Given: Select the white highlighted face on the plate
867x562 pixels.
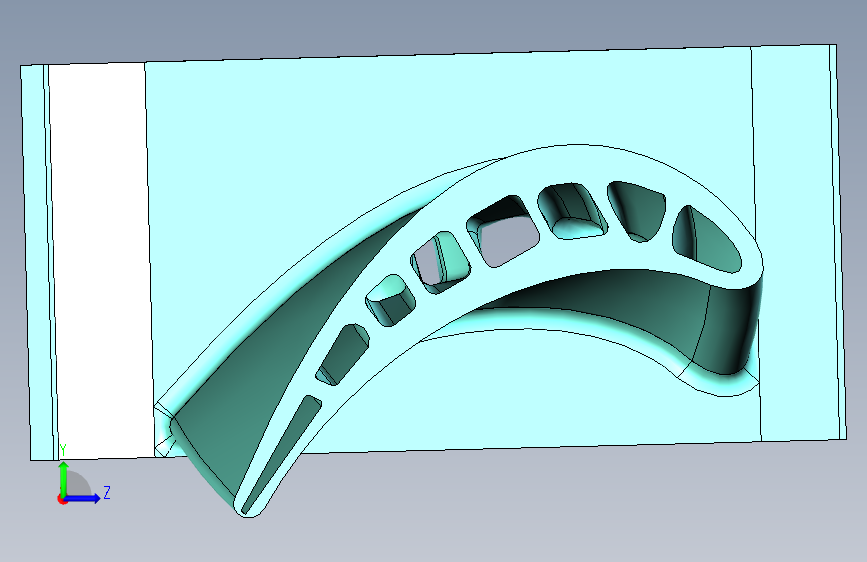Looking at the screenshot, I should coord(100,260).
